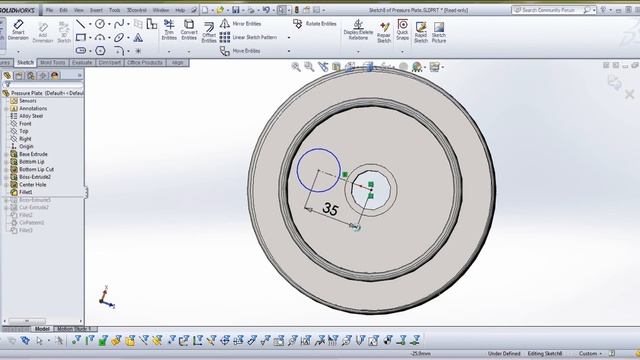Click Linear Sketch Pattern button
This screenshot has width=640, height=360.
[249, 37]
